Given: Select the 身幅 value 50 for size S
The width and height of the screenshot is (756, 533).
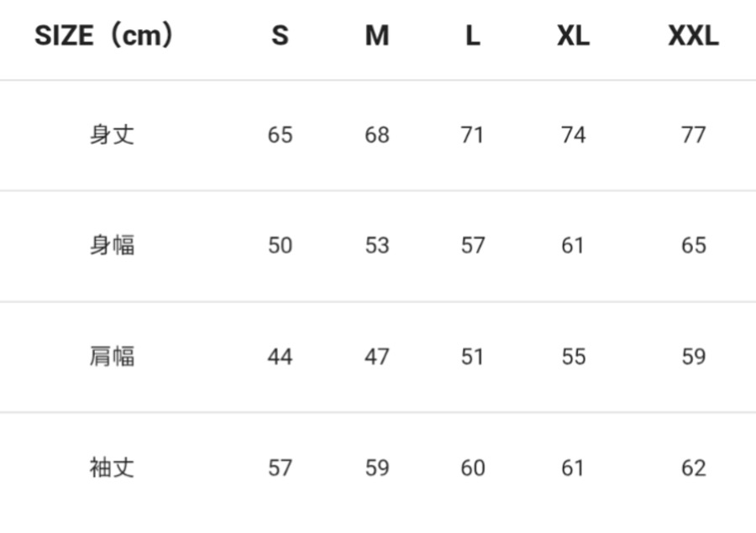Looking at the screenshot, I should pyautogui.click(x=280, y=246).
